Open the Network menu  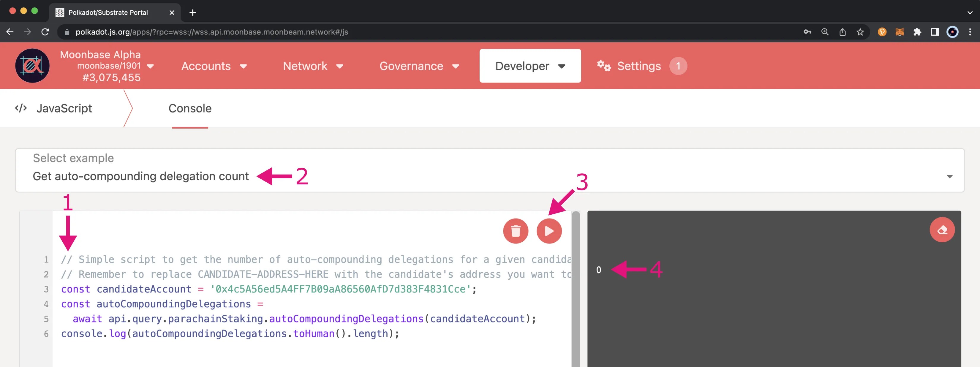[x=313, y=66]
